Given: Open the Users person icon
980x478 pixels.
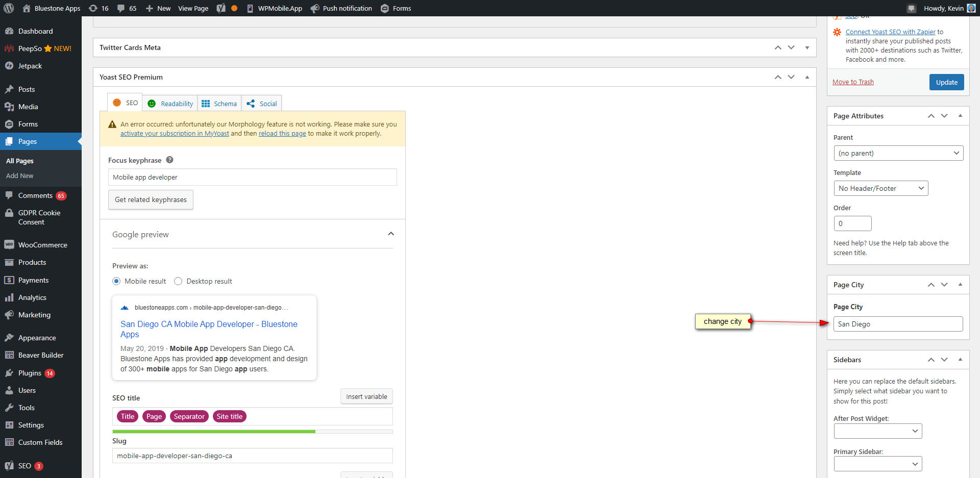Looking at the screenshot, I should point(9,390).
